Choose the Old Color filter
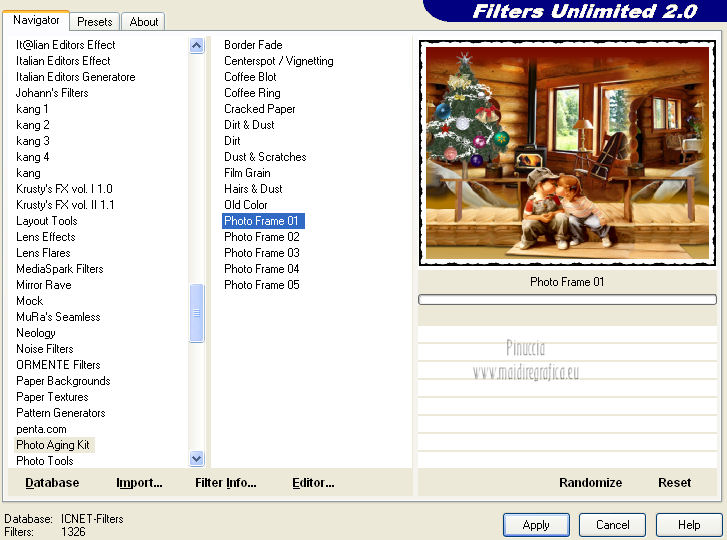Viewport: 727px width, 540px height. [x=246, y=205]
